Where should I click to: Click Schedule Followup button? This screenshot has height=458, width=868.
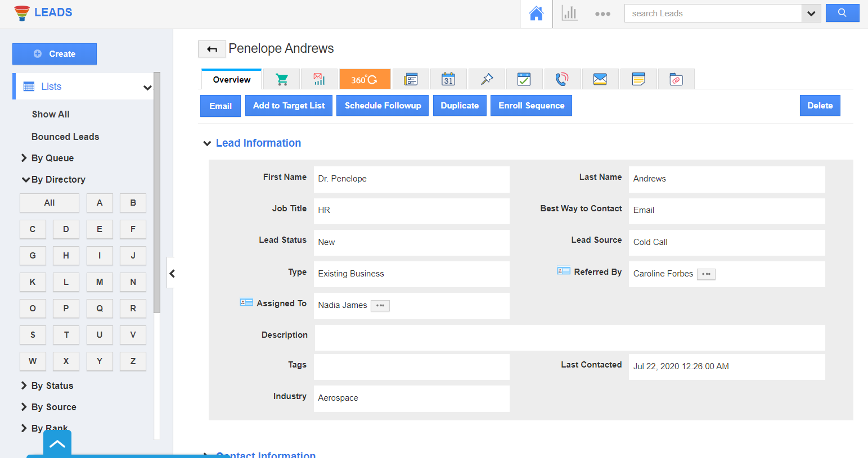pyautogui.click(x=383, y=106)
